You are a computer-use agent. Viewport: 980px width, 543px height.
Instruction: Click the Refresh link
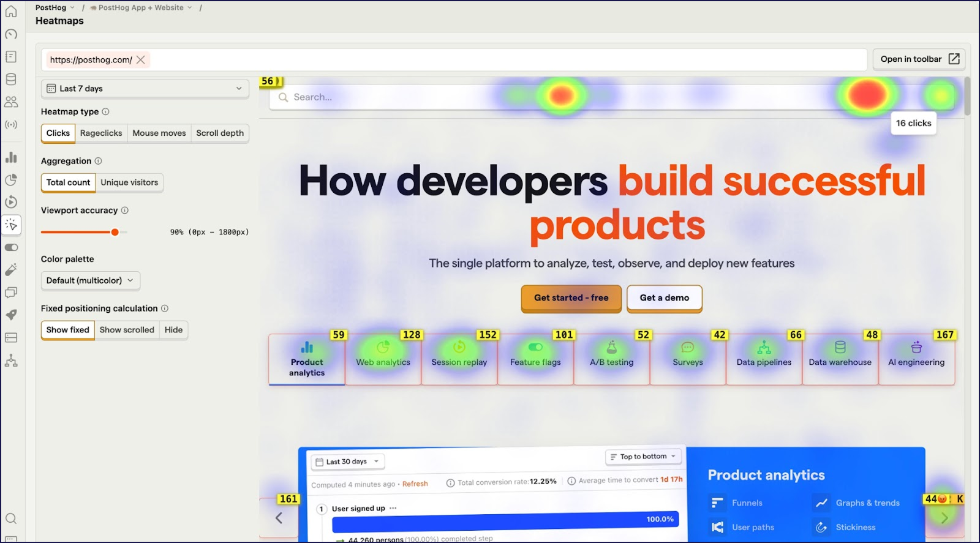(x=415, y=484)
